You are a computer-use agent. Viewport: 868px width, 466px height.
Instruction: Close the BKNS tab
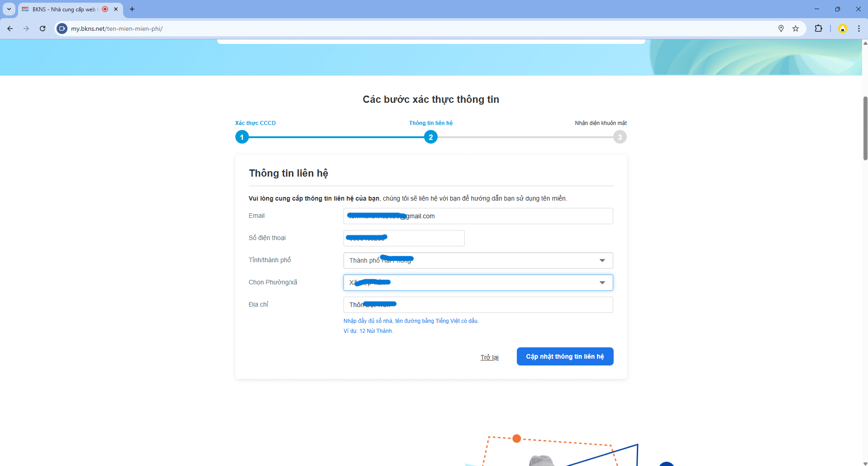click(x=116, y=9)
